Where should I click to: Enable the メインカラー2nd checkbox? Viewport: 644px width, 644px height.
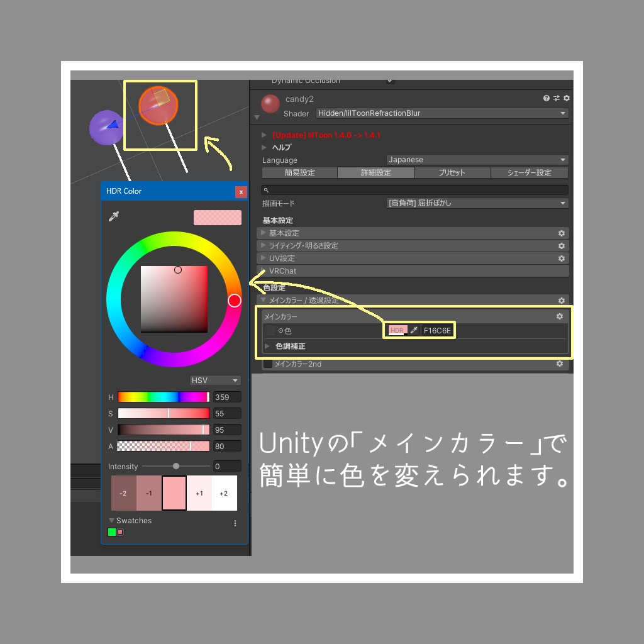tap(268, 364)
